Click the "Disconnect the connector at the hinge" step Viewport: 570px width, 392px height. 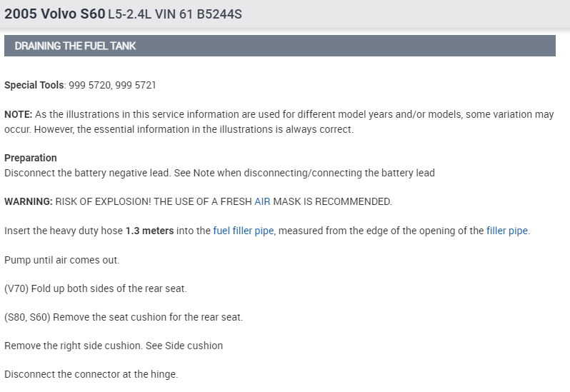point(91,374)
